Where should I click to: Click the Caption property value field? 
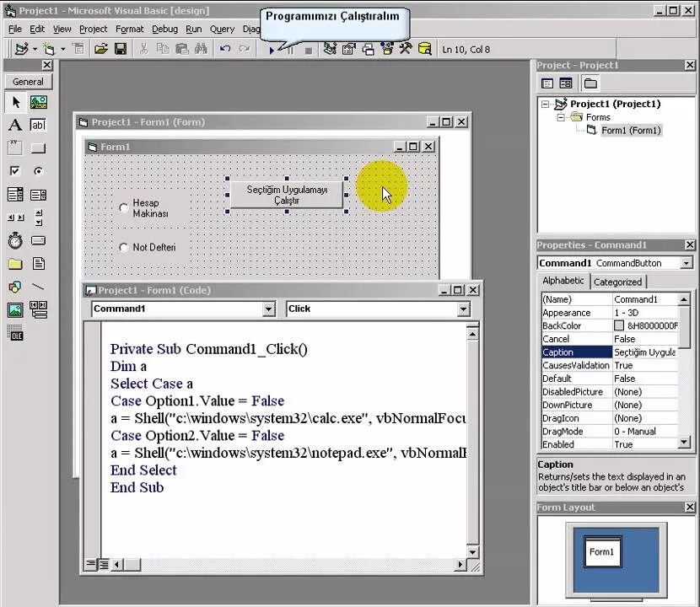click(x=645, y=352)
